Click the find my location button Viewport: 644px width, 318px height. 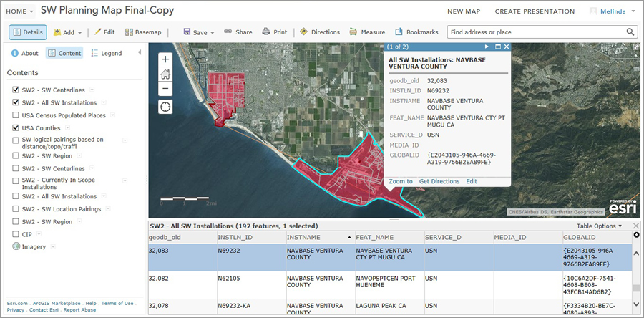click(x=165, y=107)
